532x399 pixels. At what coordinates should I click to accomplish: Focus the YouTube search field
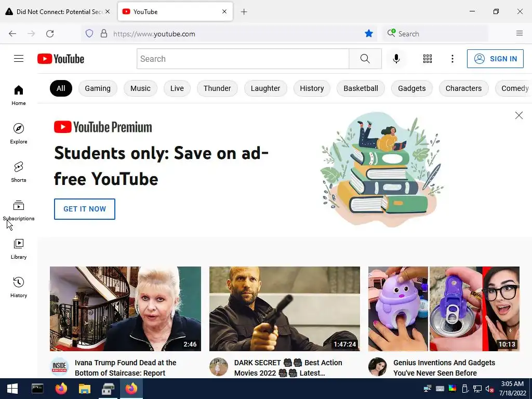243,59
